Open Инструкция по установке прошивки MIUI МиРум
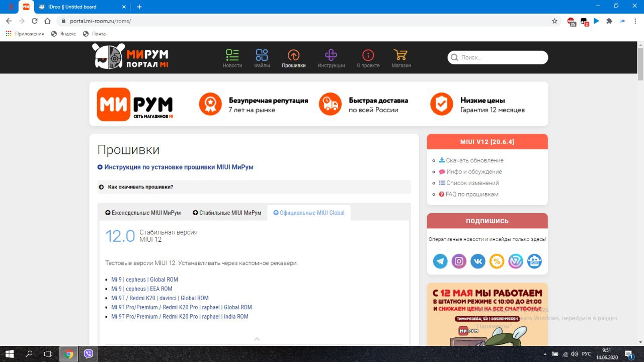The image size is (644, 362). coord(175,167)
